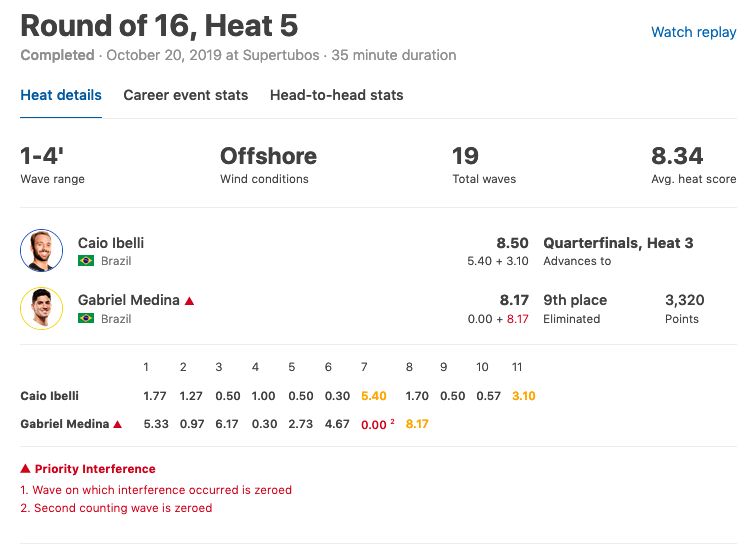Click Caio Ibelli's profile photo
Image resolution: width=756 pixels, height=550 pixels.
coord(41,251)
